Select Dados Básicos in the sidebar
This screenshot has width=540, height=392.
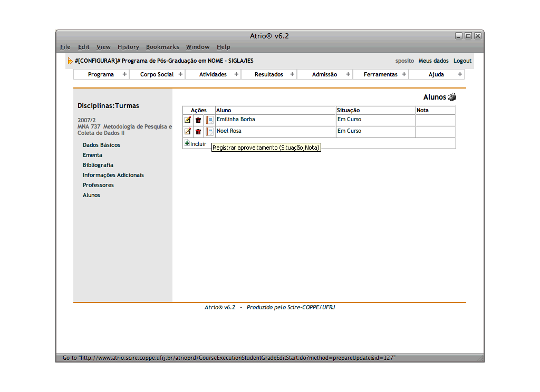tap(101, 145)
